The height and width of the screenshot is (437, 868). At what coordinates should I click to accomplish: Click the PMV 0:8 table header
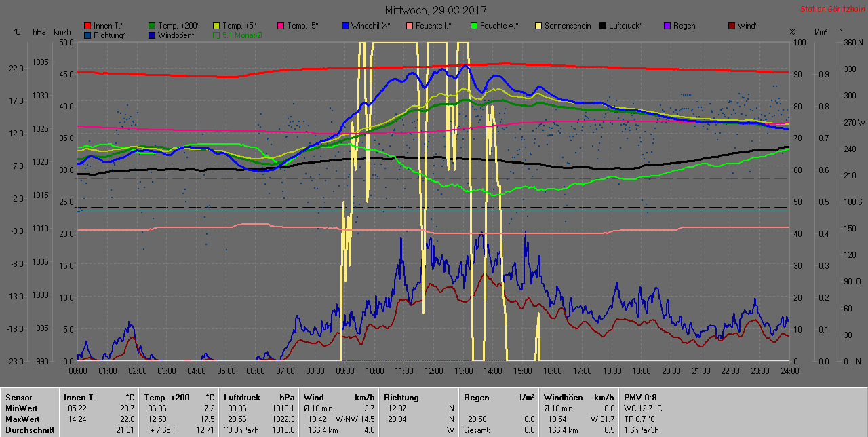tap(641, 398)
